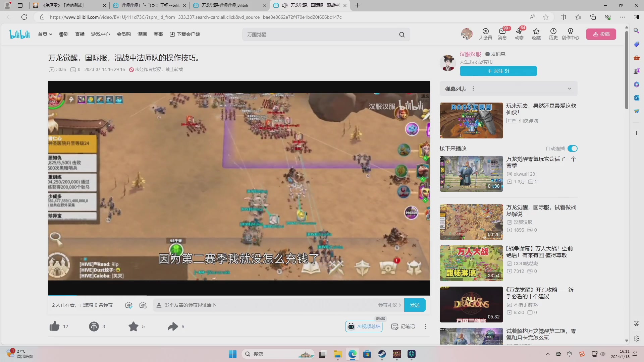Open 记笔记 note-taking tool
The height and width of the screenshot is (362, 644).
403,326
